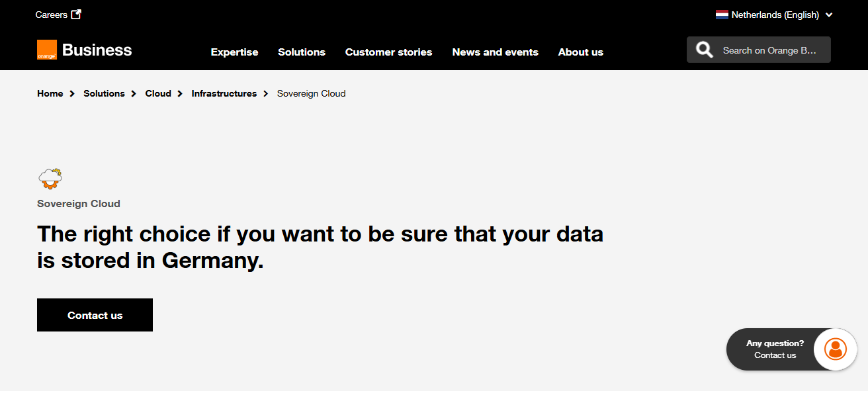Click the magnifying glass search icon

click(705, 50)
